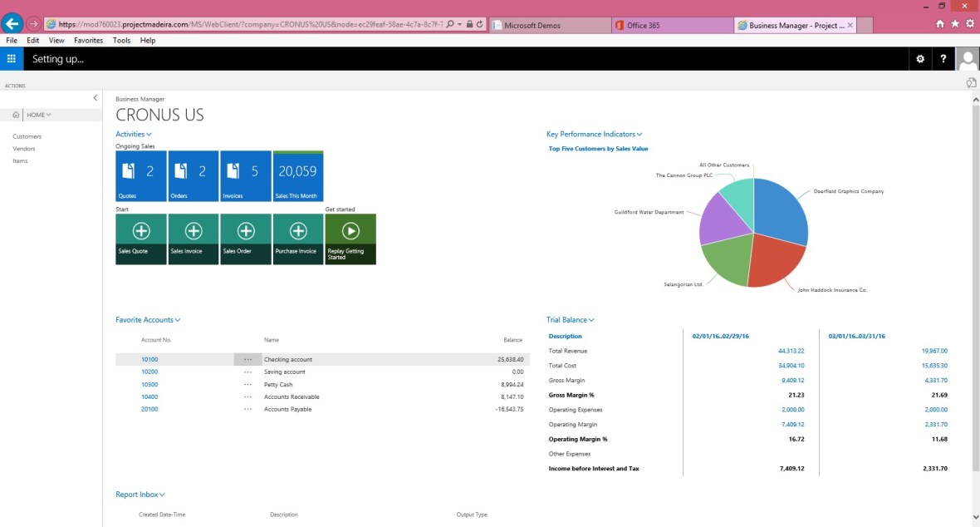
Task: Click the Sales Quote plus tile
Action: [141, 239]
